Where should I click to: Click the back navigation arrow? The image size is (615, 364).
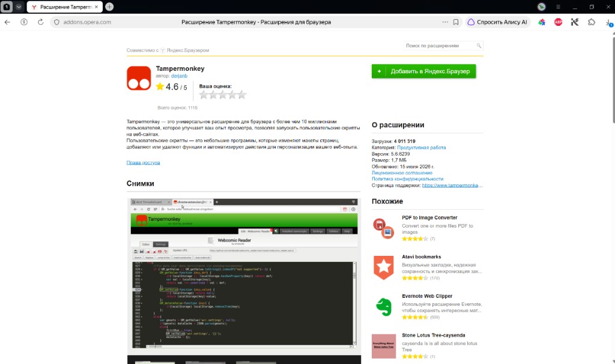[x=7, y=22]
